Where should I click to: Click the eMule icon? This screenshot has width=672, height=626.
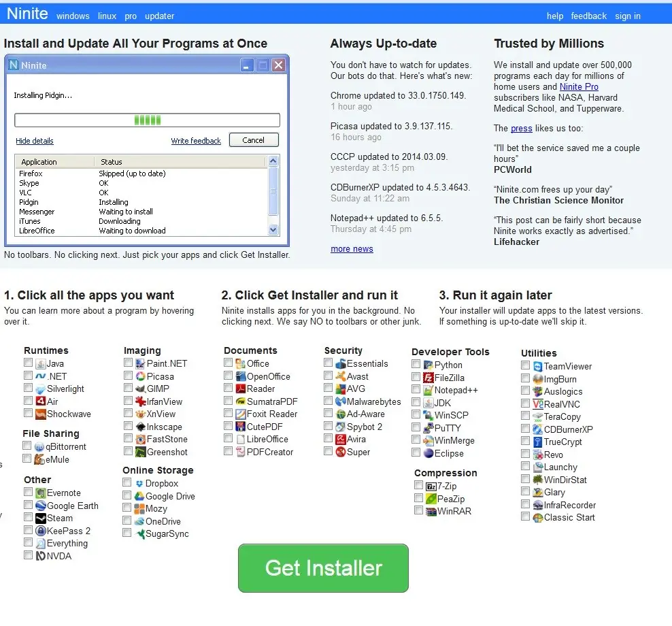point(39,459)
